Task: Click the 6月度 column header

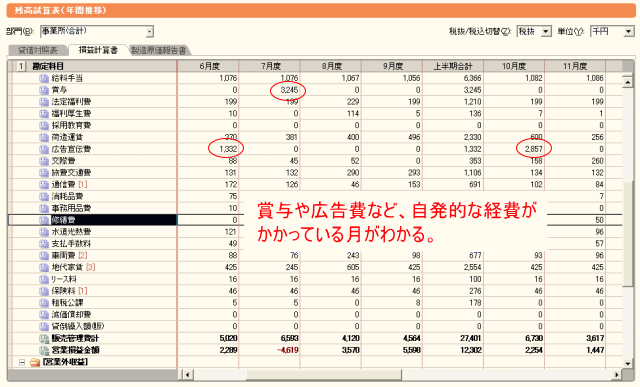Action: point(208,66)
